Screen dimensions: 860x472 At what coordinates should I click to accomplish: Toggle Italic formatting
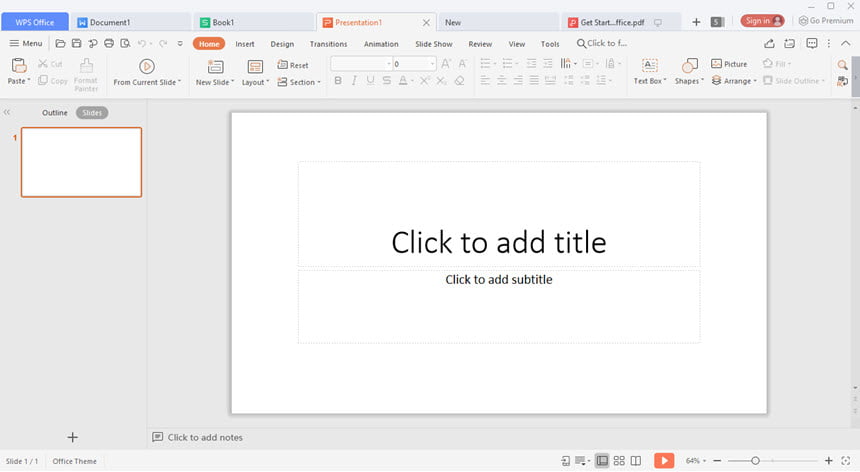click(x=354, y=81)
